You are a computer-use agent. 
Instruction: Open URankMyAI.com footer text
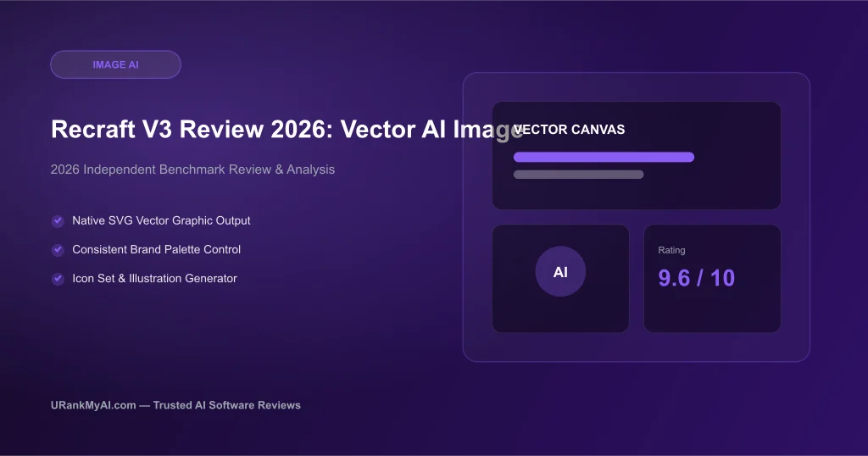pyautogui.click(x=175, y=405)
